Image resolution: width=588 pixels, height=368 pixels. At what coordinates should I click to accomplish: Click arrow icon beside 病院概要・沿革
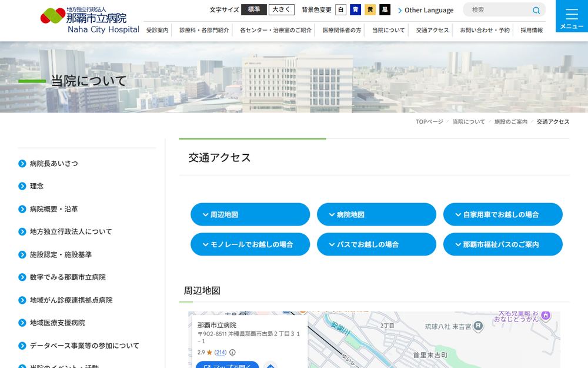pos(22,209)
